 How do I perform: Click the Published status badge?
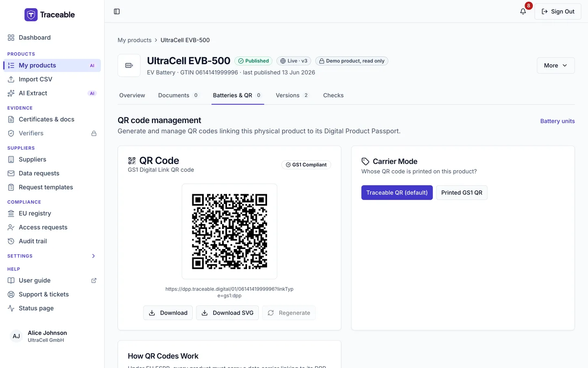tap(254, 61)
